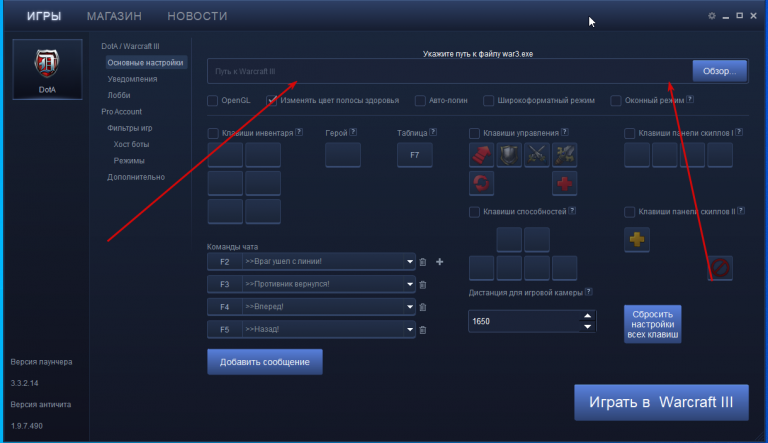Delete the F2 chat command with trash icon

pos(423,262)
